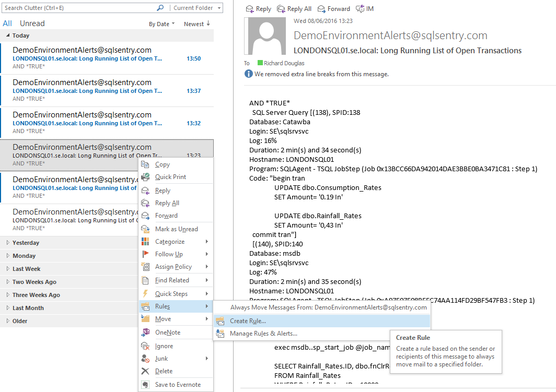
Task: Select Copy from the context menu
Action: click(177, 164)
